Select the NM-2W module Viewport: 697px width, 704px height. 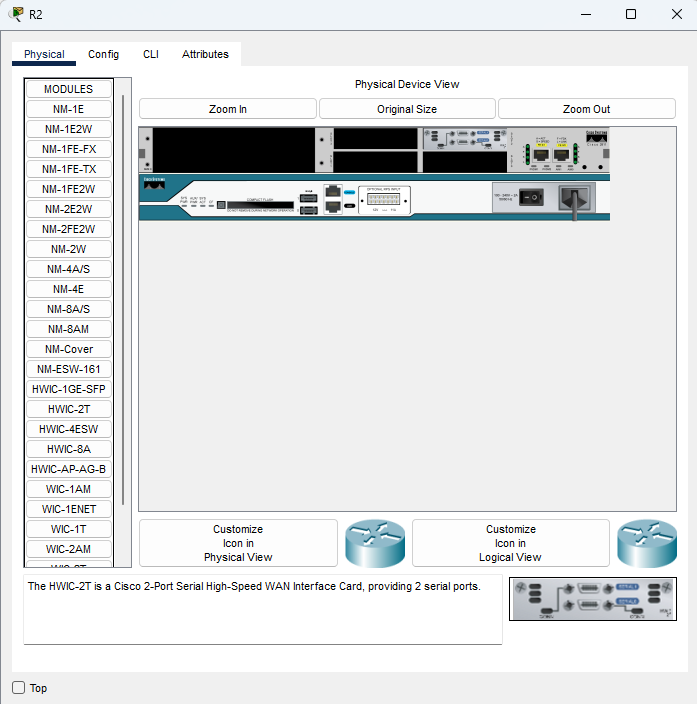tap(69, 249)
